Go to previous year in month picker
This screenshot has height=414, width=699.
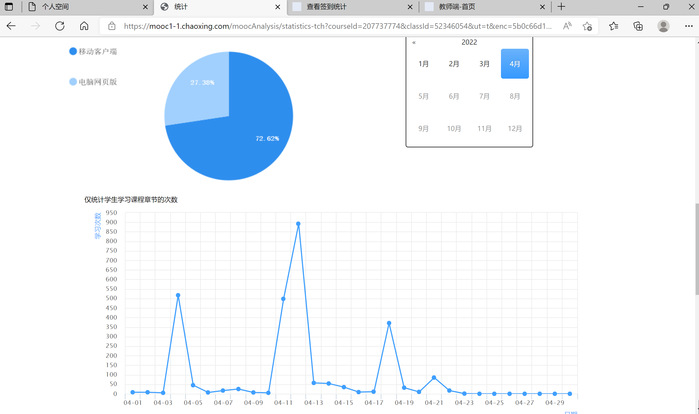(x=414, y=43)
